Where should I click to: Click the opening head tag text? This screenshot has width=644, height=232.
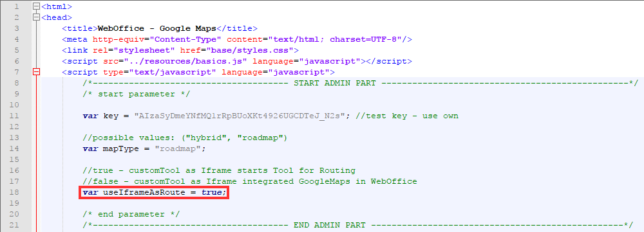click(57, 17)
